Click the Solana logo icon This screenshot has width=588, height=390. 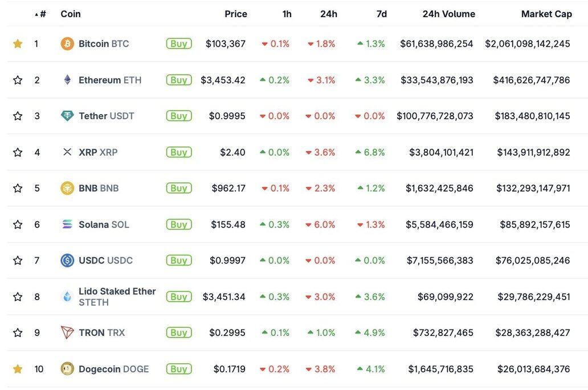(67, 224)
